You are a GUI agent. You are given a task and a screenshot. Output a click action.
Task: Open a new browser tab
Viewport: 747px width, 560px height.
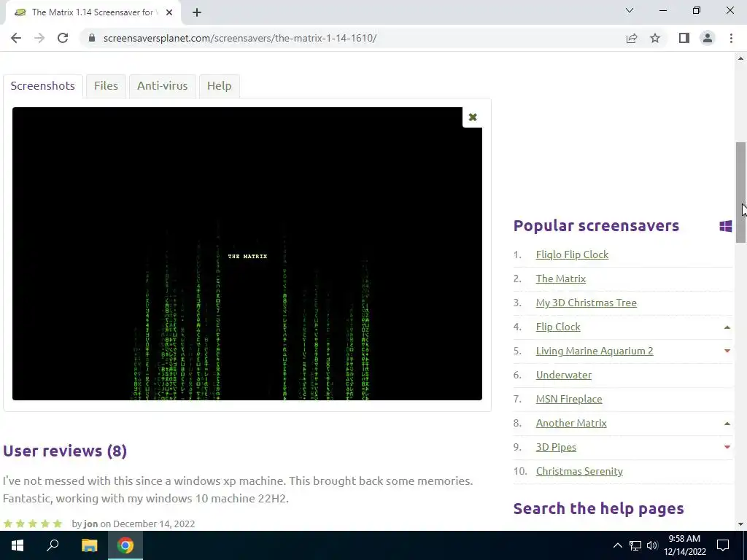[x=197, y=12]
